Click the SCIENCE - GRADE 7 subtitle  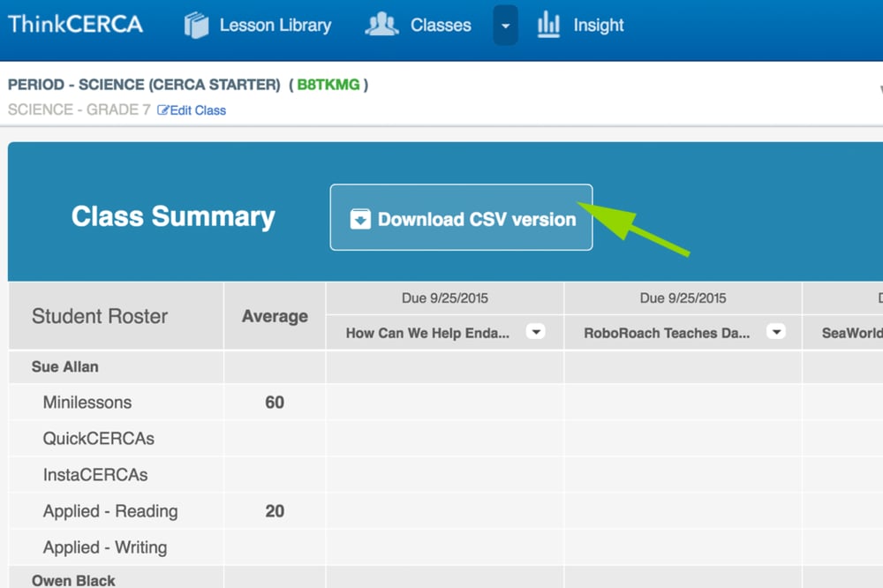[79, 109]
